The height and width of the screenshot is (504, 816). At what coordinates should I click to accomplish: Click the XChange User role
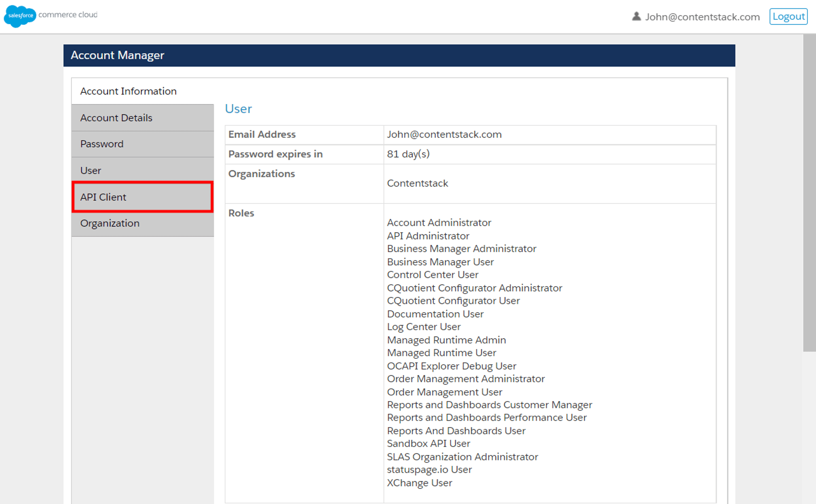click(x=420, y=483)
